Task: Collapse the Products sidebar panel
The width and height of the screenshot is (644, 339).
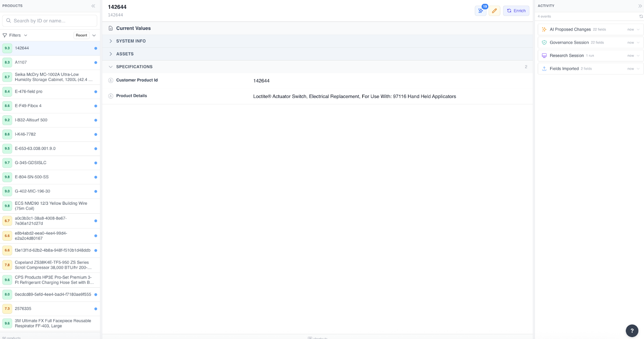Action: coord(93,6)
